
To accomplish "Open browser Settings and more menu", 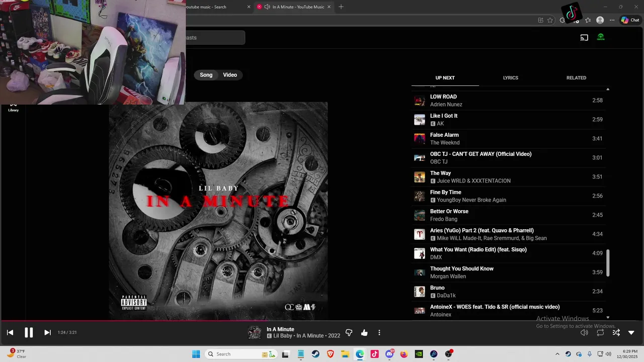I will click(x=612, y=20).
